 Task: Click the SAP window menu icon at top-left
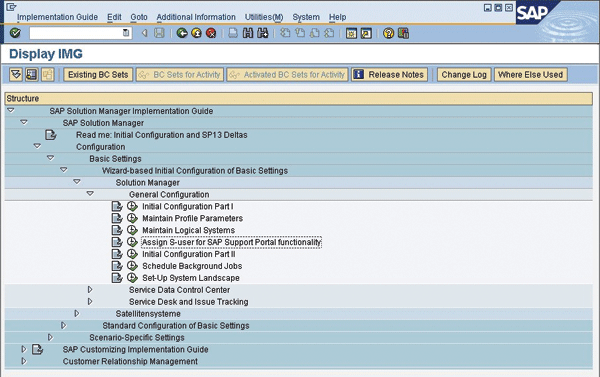[11, 7]
